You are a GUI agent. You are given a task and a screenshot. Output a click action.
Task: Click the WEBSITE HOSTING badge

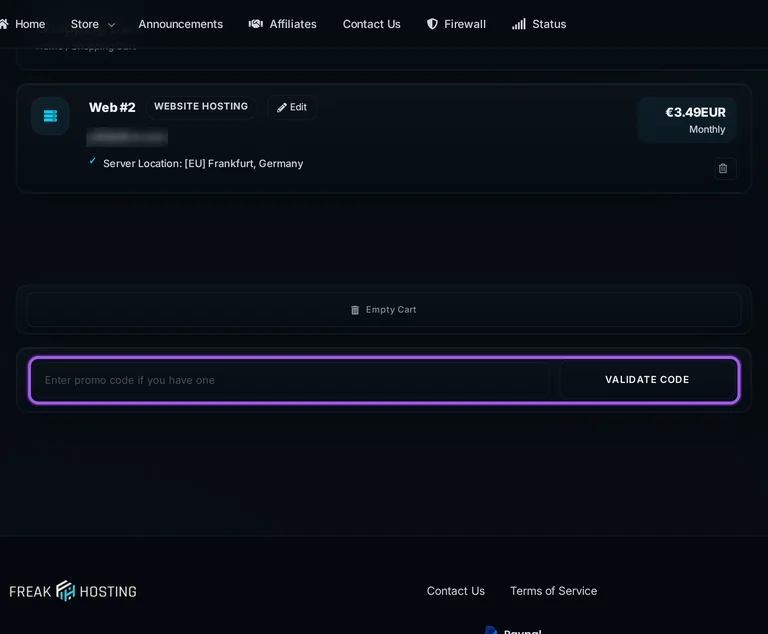pos(201,106)
